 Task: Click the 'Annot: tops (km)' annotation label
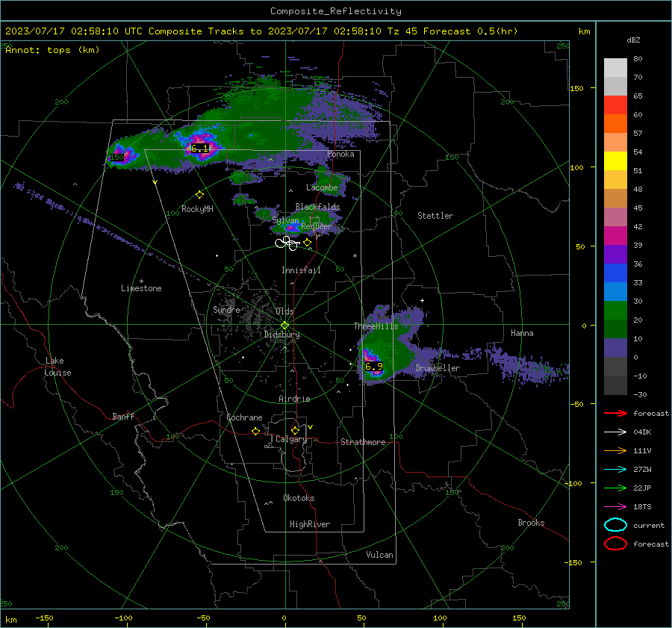(x=52, y=50)
